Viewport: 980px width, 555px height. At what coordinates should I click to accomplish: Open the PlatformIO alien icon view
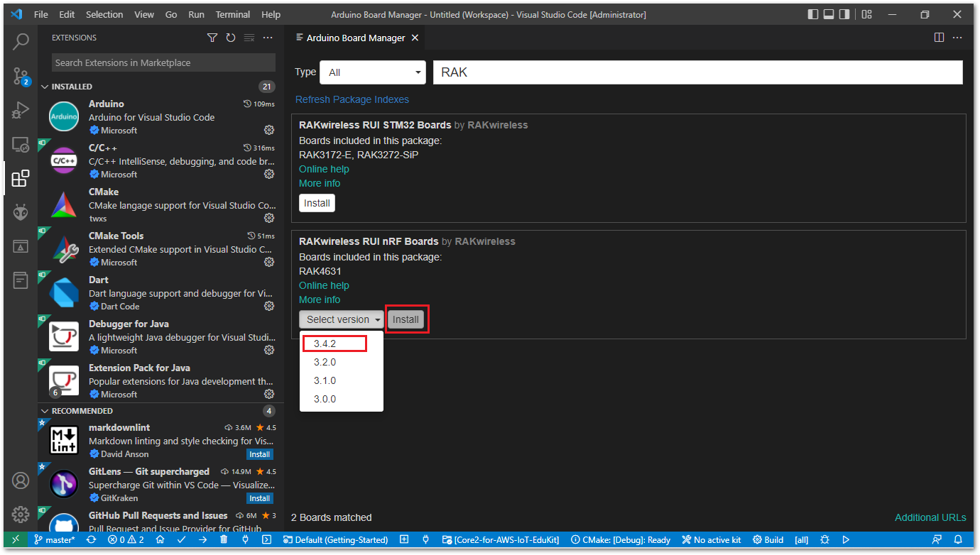click(21, 212)
